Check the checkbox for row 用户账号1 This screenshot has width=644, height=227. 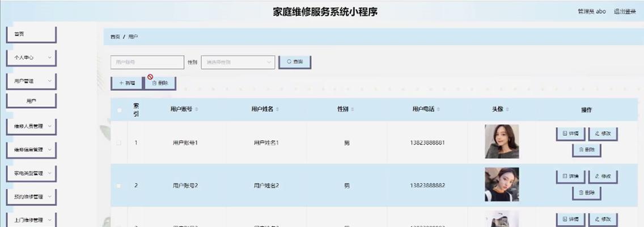pos(119,142)
